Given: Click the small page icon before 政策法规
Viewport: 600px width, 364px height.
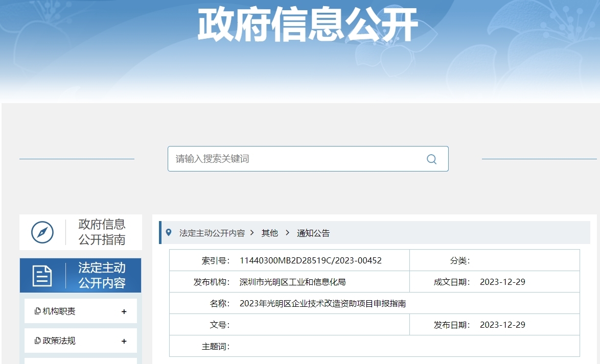Looking at the screenshot, I should click(x=37, y=341).
